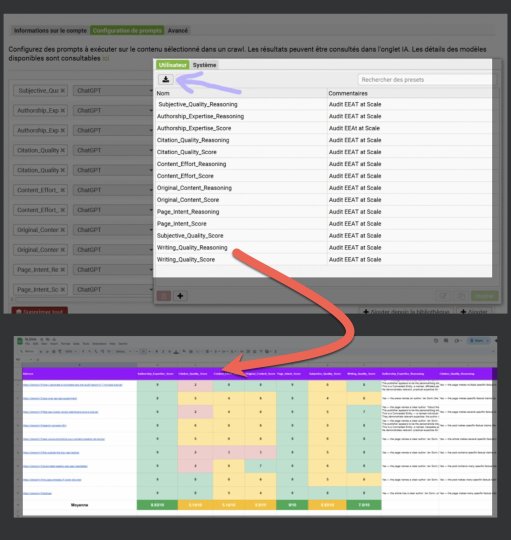
Task: Click the import presets download icon
Action: [x=166, y=80]
